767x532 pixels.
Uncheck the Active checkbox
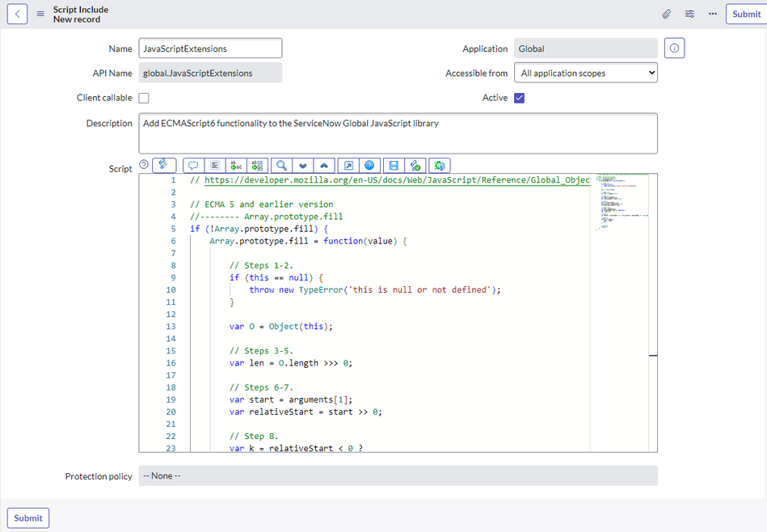click(520, 98)
